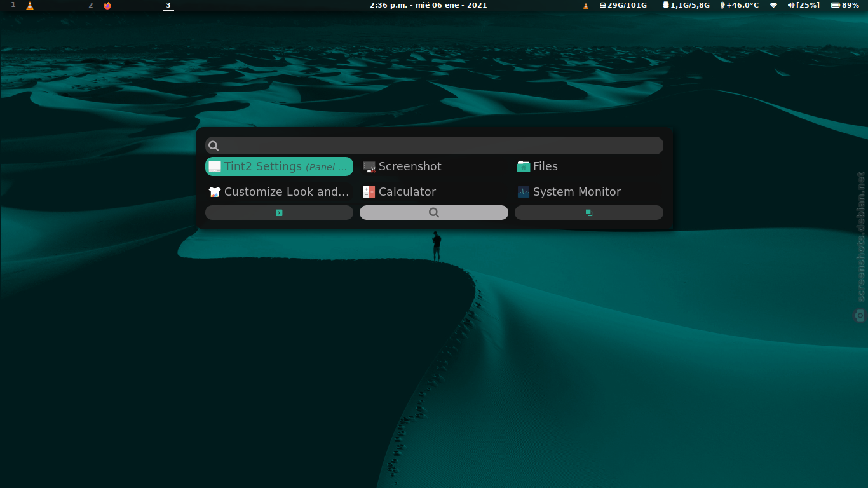Image resolution: width=868 pixels, height=488 pixels.
Task: Open the Files application
Action: pos(589,166)
